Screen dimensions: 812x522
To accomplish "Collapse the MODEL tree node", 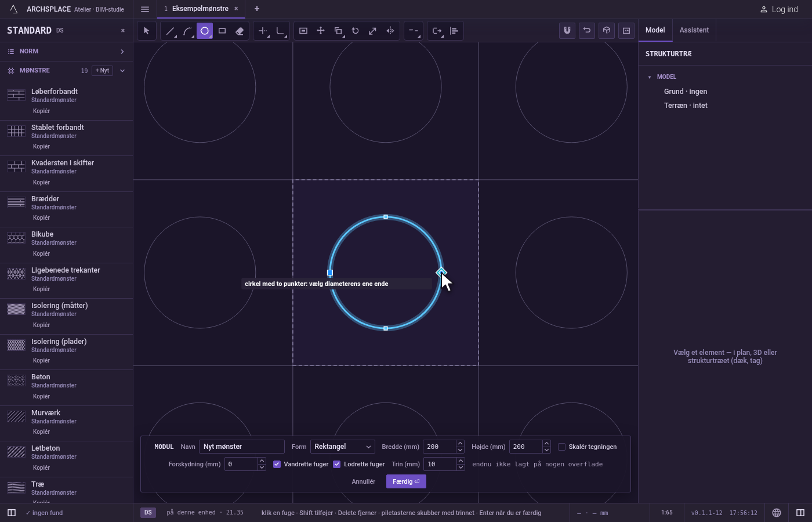I will coord(650,77).
